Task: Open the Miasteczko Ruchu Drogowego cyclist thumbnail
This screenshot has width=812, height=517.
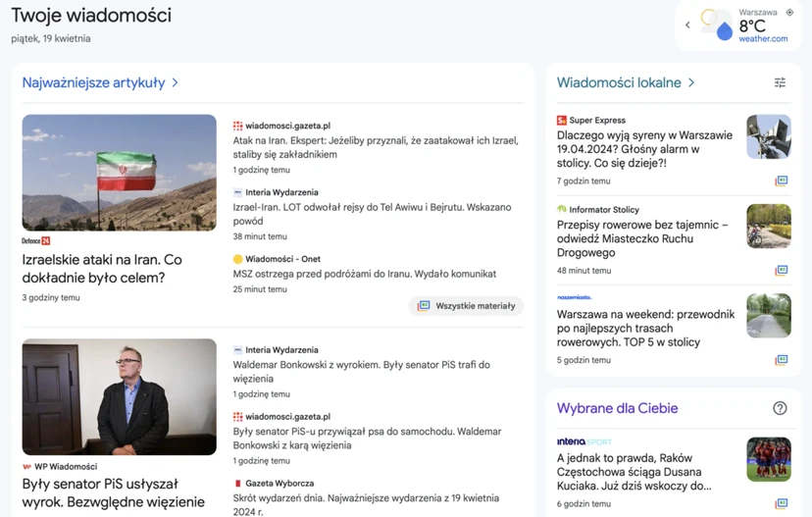Action: tap(769, 227)
